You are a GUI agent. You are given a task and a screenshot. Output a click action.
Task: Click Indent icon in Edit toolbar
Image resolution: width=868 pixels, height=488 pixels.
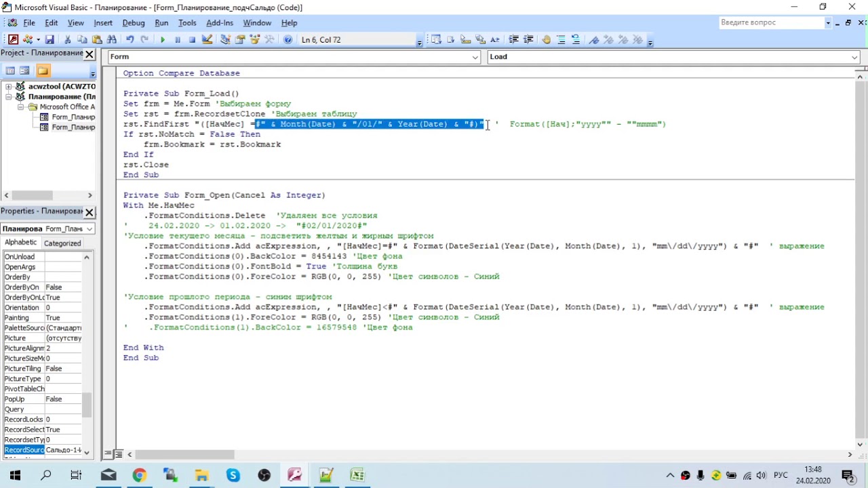coord(514,40)
